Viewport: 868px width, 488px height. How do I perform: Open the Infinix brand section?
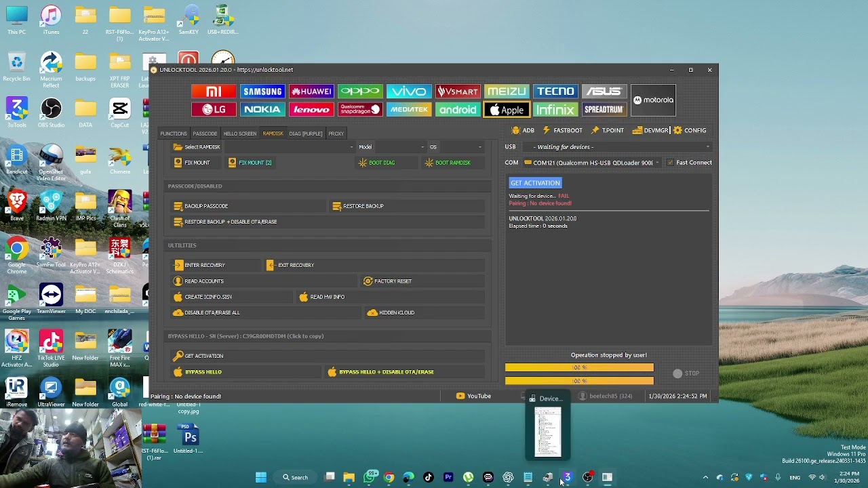(555, 109)
